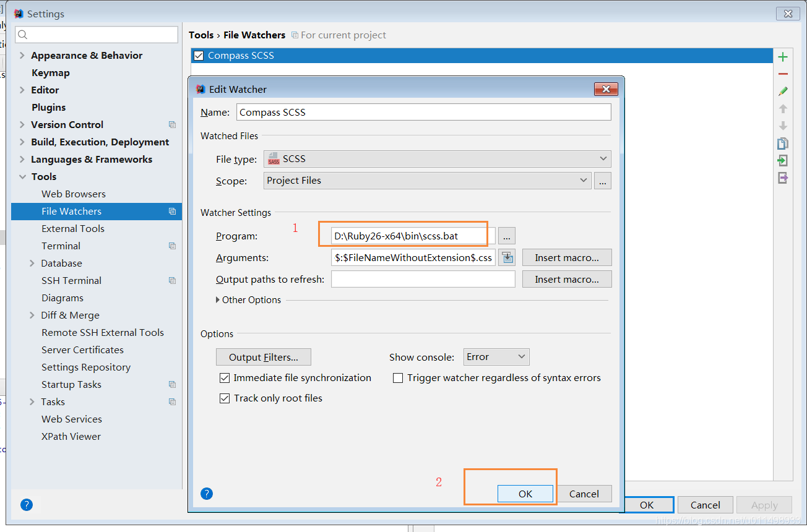Viewport: 807px width, 532px height.
Task: Open the File type SCSS dropdown
Action: [x=602, y=158]
